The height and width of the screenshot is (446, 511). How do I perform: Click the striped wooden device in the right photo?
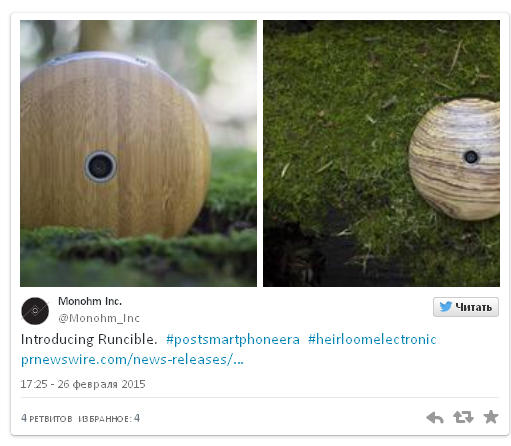point(455,159)
